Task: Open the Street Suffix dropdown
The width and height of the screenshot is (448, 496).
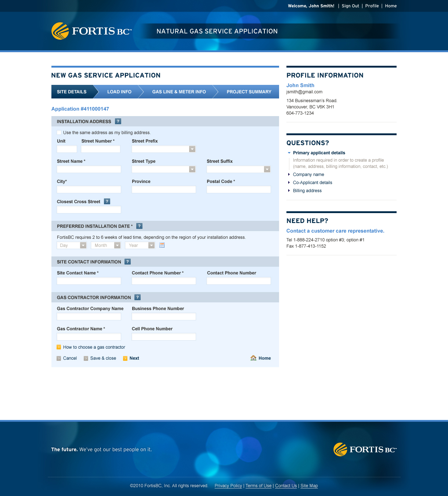Action: pos(239,169)
